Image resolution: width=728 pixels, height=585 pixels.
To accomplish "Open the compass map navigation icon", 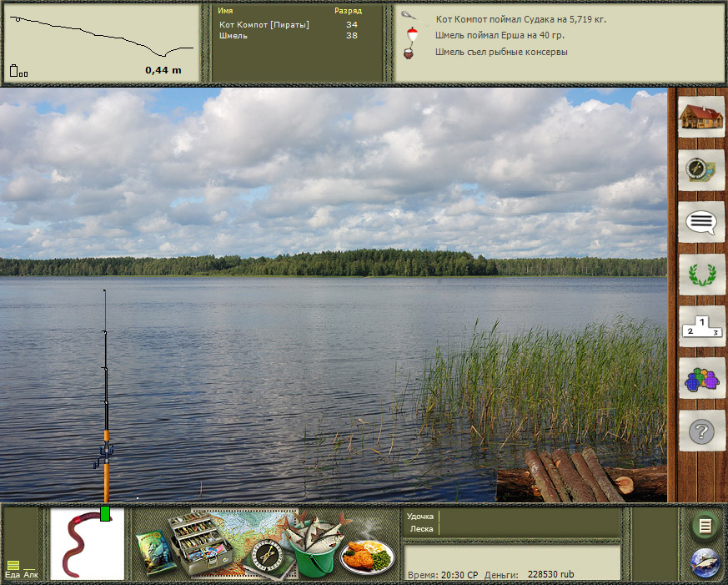I will (700, 170).
